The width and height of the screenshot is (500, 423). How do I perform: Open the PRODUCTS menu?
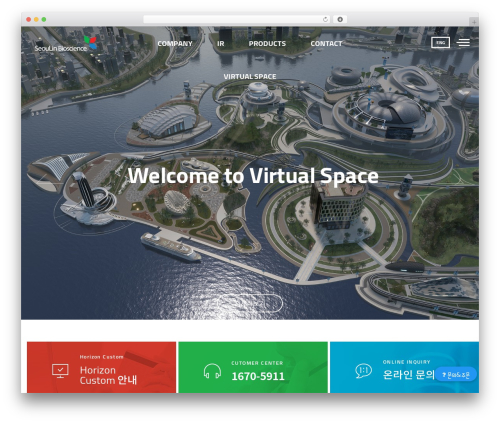click(267, 44)
